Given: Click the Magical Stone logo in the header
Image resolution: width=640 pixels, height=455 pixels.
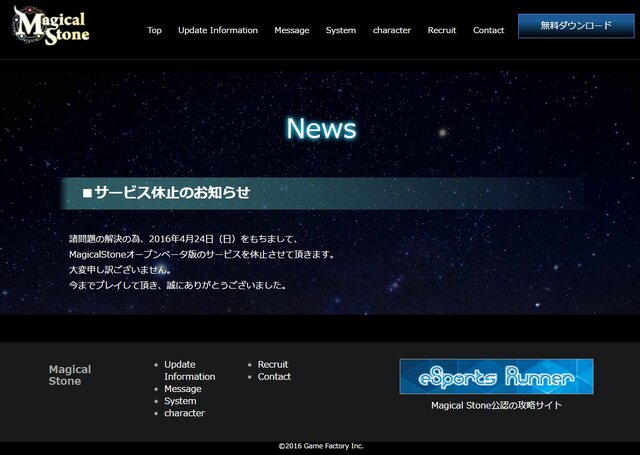Looking at the screenshot, I should click(51, 25).
